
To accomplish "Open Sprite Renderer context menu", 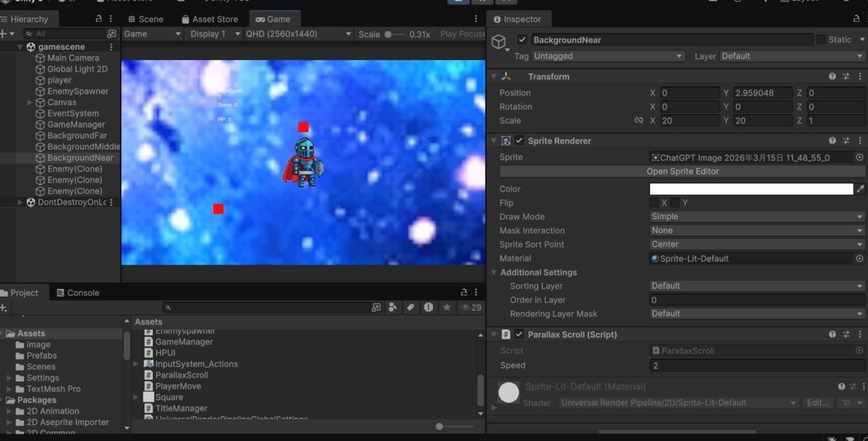I will [860, 141].
